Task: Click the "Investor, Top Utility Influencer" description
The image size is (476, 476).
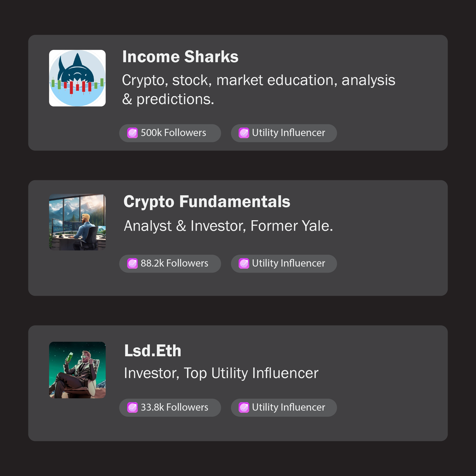Action: [221, 373]
